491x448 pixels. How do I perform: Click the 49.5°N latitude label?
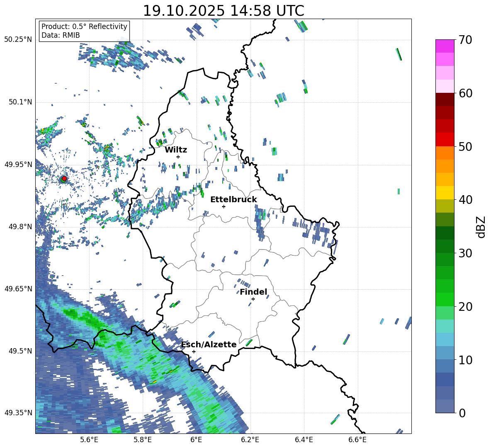click(x=20, y=351)
